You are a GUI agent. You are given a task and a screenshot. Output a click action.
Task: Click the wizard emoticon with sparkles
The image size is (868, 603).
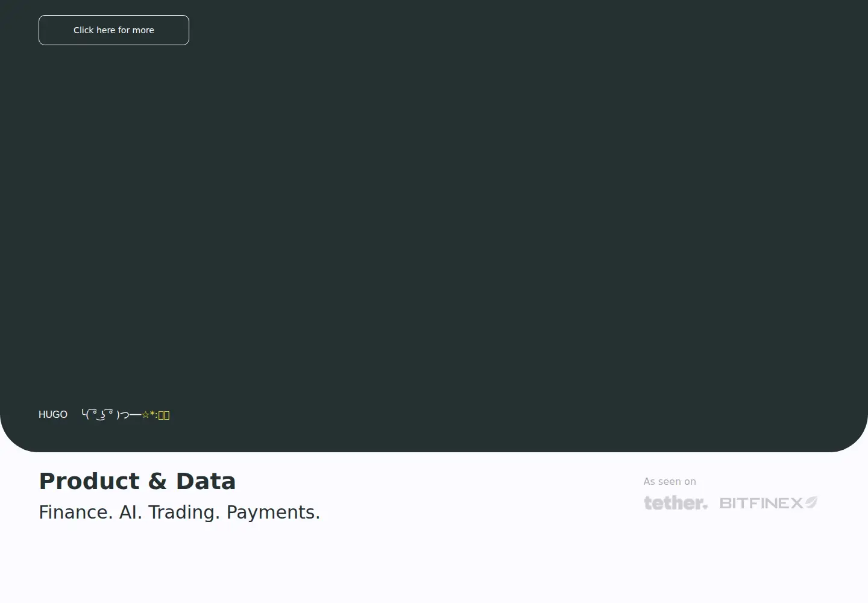[125, 414]
